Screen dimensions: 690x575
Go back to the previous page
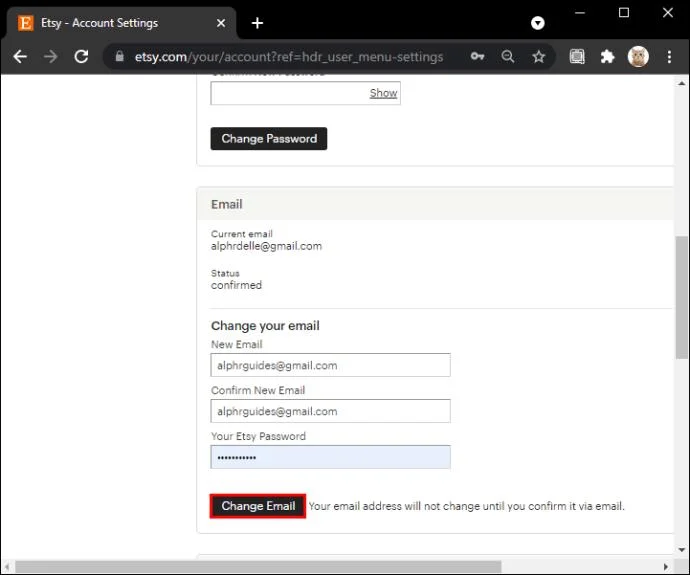coord(20,57)
